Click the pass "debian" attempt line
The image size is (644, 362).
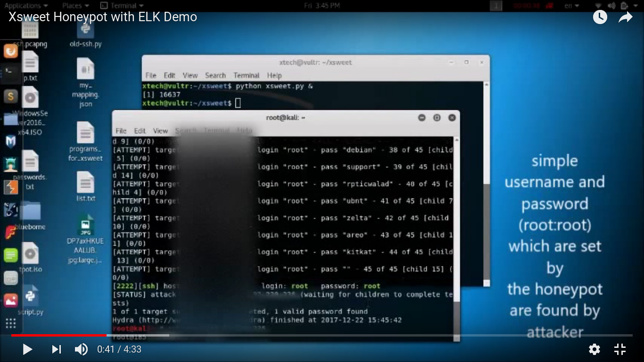[283, 154]
